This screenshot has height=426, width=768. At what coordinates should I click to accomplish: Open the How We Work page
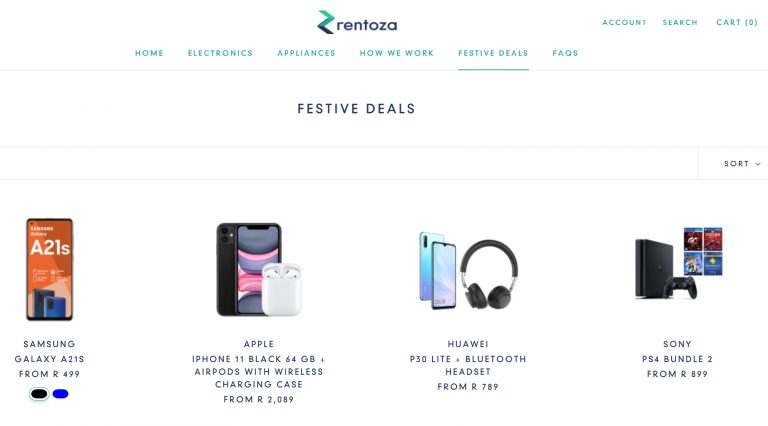point(397,53)
